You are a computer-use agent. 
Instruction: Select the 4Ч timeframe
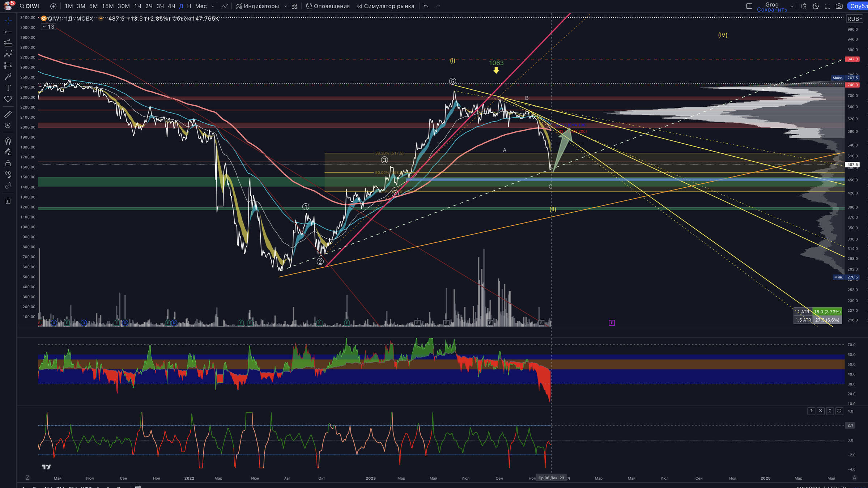[x=171, y=6]
